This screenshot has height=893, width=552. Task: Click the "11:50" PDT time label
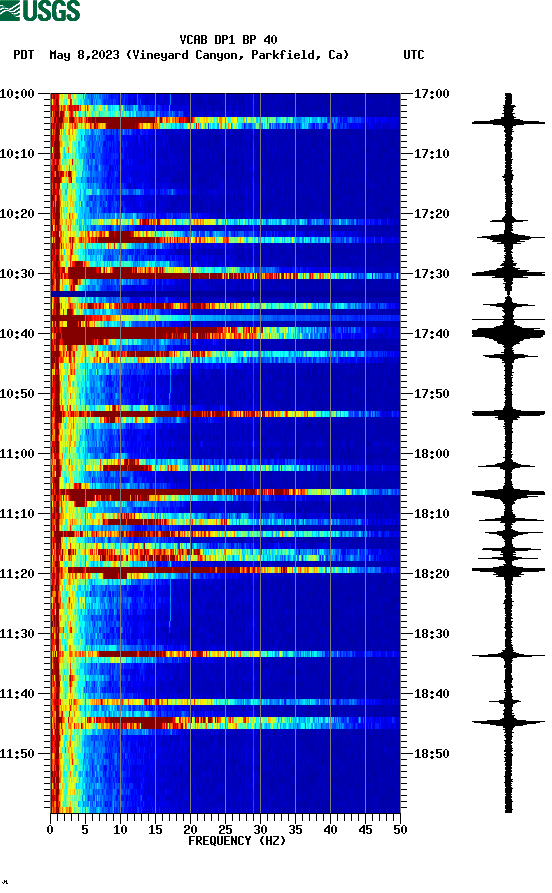pos(17,753)
